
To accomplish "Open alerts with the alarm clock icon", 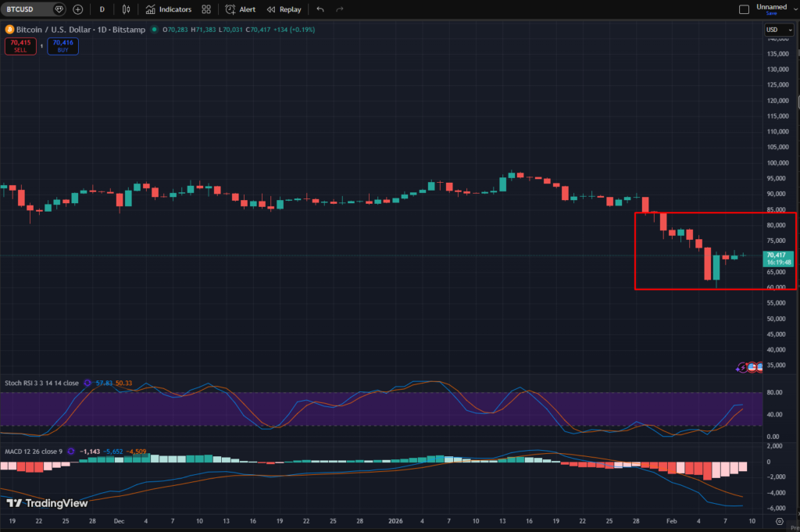I will (x=239, y=9).
